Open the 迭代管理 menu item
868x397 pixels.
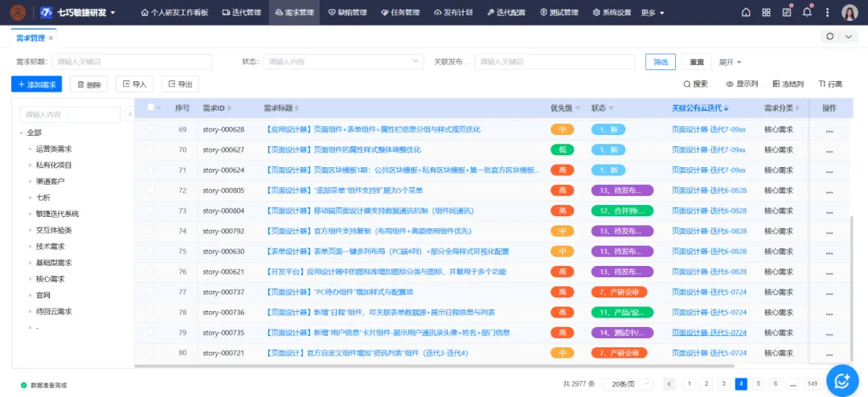click(240, 13)
